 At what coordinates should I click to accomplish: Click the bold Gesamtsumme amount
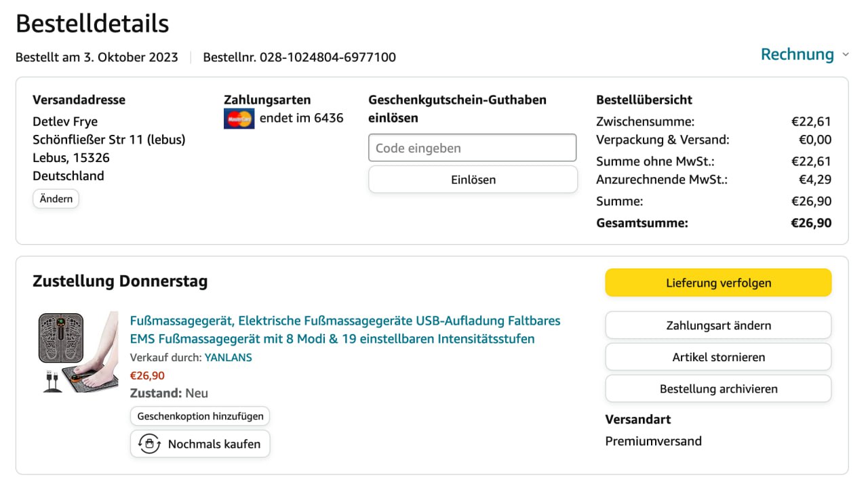coord(811,223)
